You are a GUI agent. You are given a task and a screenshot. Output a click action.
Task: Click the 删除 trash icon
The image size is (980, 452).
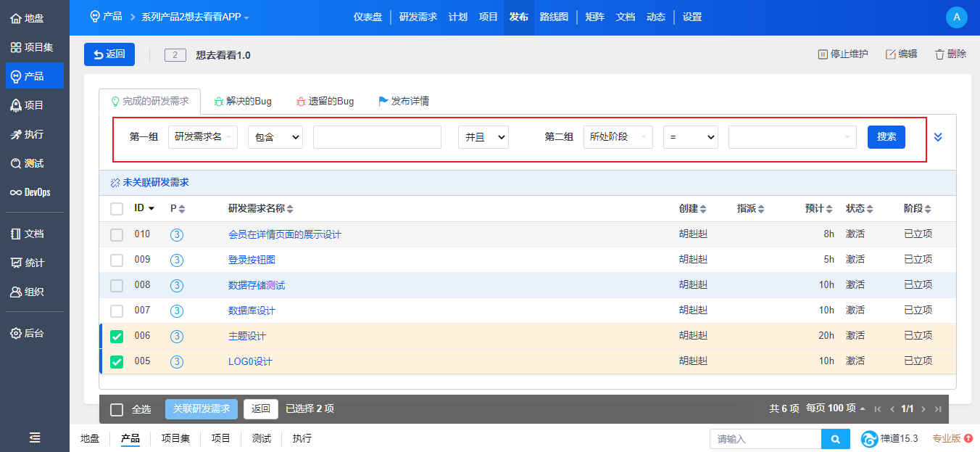coord(939,54)
